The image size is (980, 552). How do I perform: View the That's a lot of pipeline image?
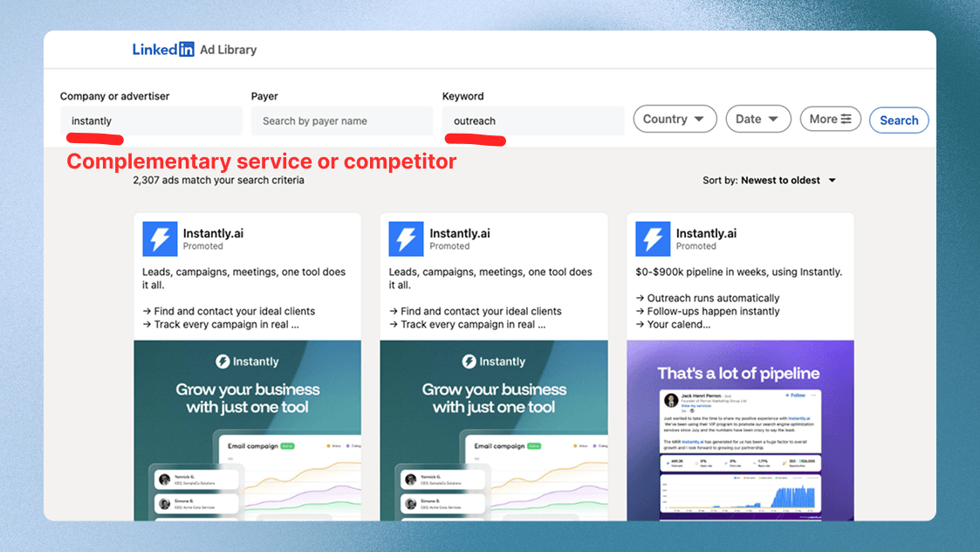tap(741, 431)
